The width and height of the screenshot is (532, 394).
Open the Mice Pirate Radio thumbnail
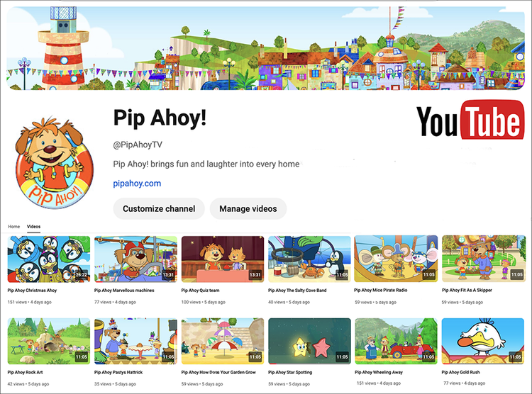pos(396,259)
